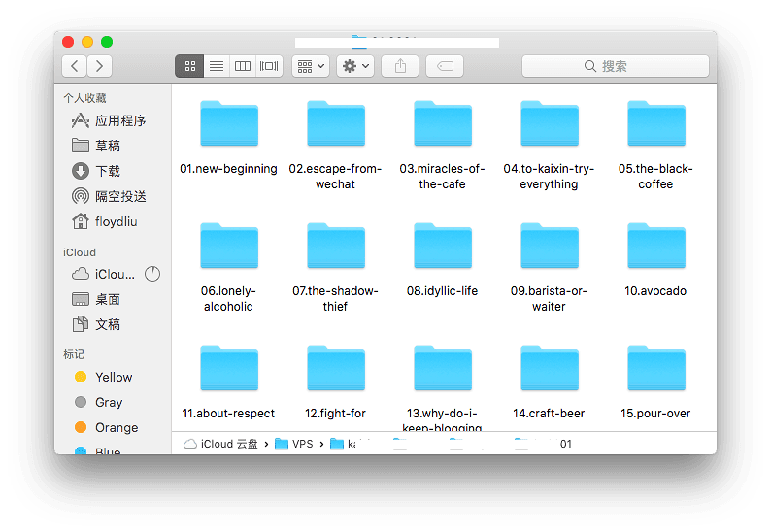Click the Edit Tags toolbar button
This screenshot has height=532, width=771.
pyautogui.click(x=444, y=66)
